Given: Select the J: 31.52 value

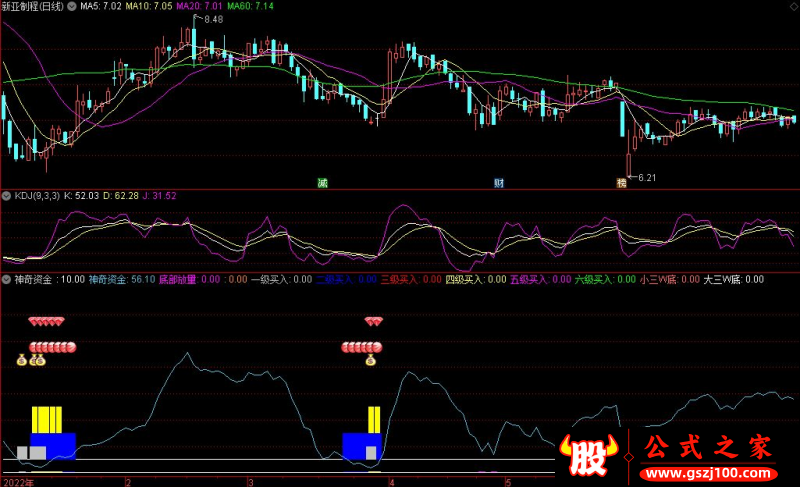Looking at the screenshot, I should point(160,196).
